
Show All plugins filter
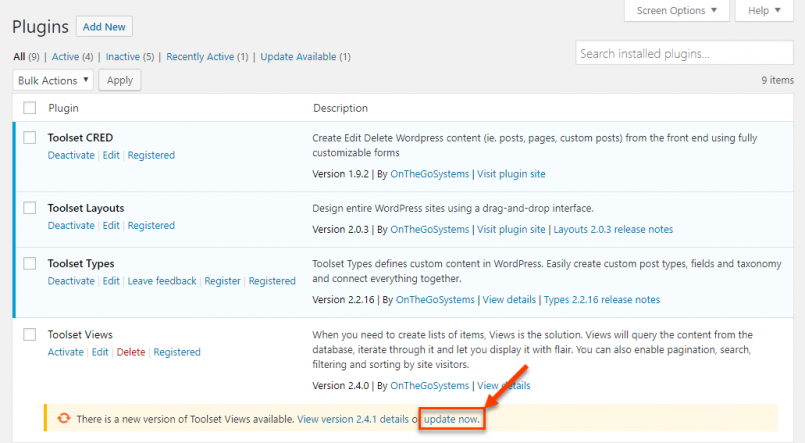19,56
